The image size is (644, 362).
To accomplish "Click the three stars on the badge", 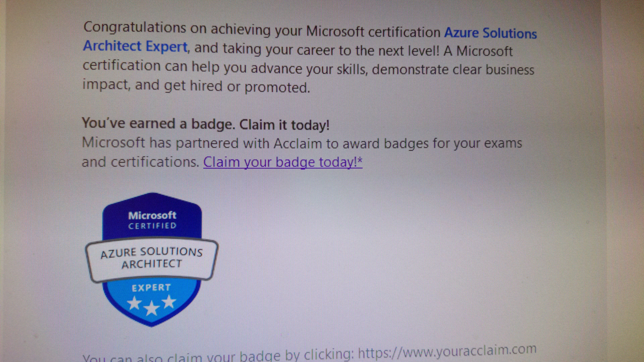I will [152, 305].
